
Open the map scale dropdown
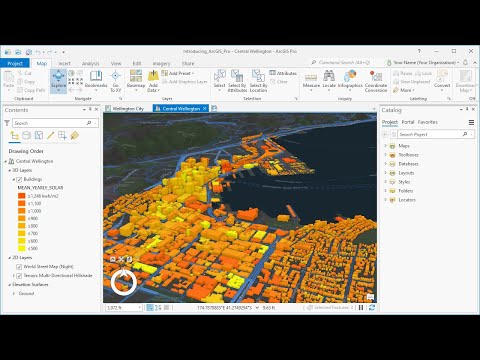(140, 308)
